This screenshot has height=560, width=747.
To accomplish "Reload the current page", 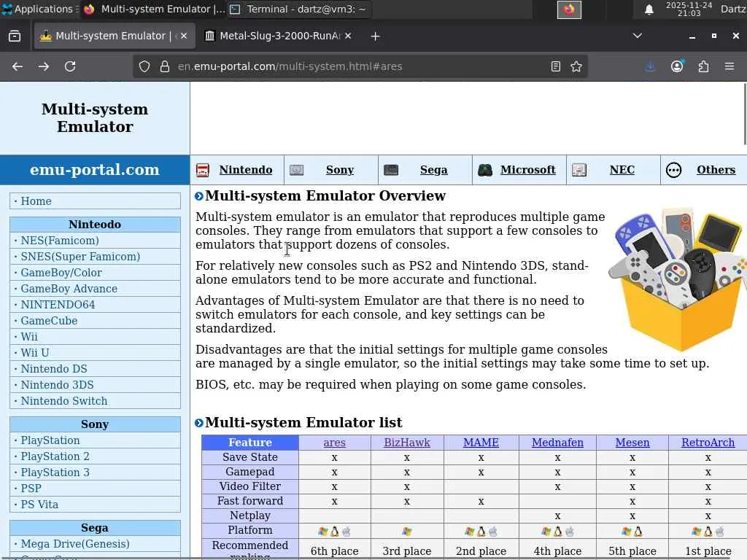I will 70,66.
